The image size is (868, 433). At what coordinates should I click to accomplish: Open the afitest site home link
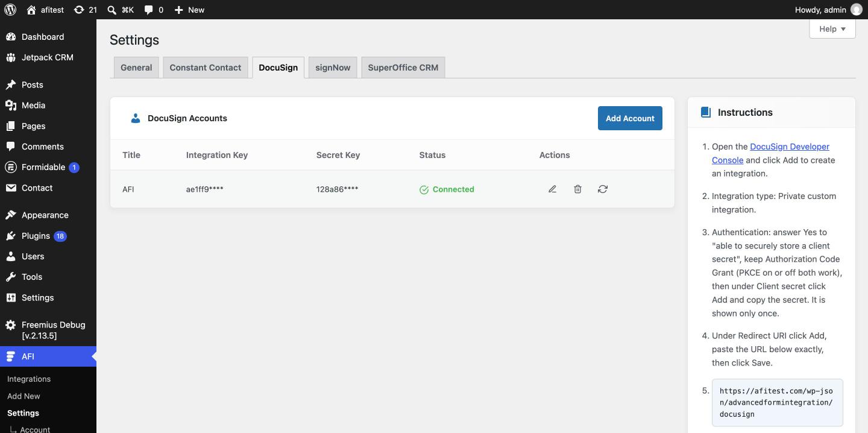tap(45, 10)
